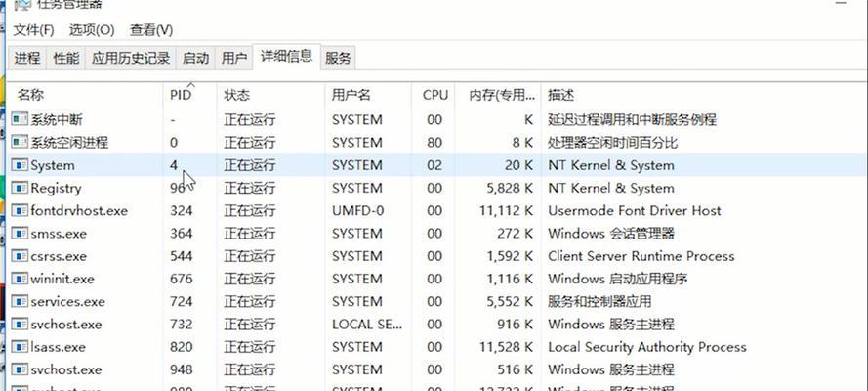The height and width of the screenshot is (391, 868).
Task: Click the description Usermode Font Driver Host
Action: (635, 210)
